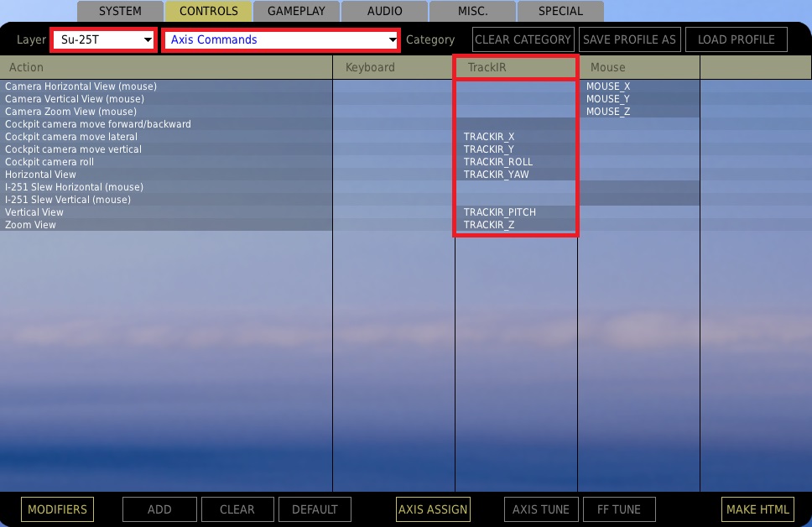The image size is (812, 527).
Task: Select Cockpit camera move lateral action
Action: [166, 136]
